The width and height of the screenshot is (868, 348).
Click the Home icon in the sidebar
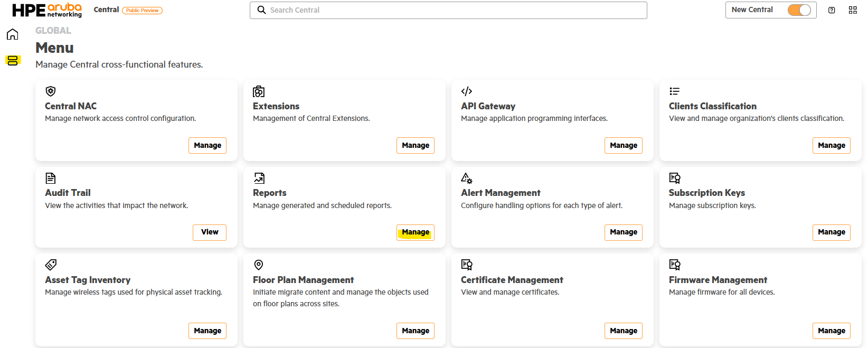pyautogui.click(x=12, y=34)
